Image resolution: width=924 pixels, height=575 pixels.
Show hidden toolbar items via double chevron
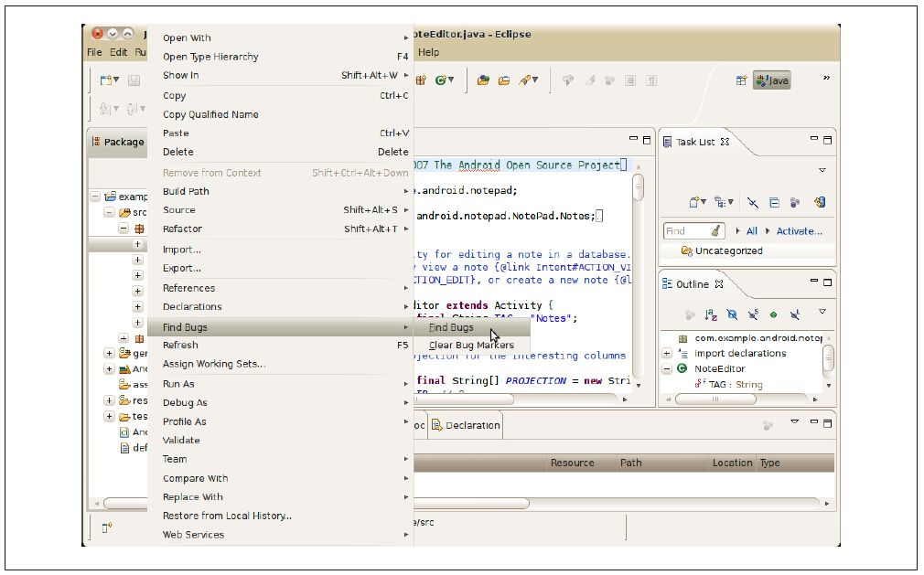[x=827, y=77]
